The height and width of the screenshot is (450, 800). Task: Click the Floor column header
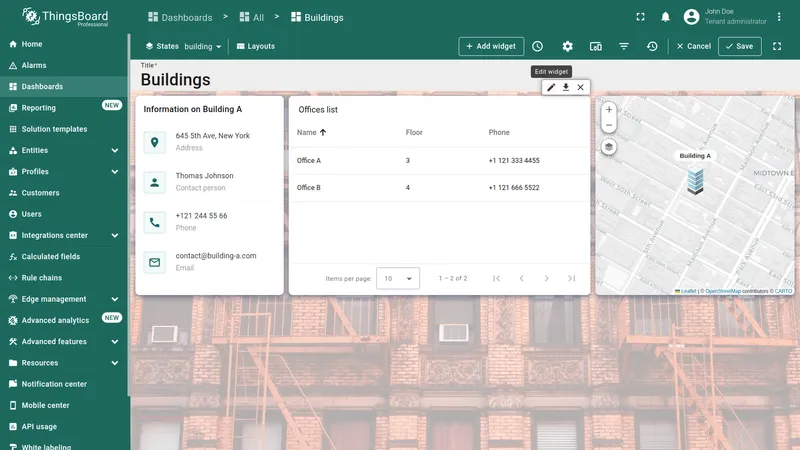coord(414,133)
